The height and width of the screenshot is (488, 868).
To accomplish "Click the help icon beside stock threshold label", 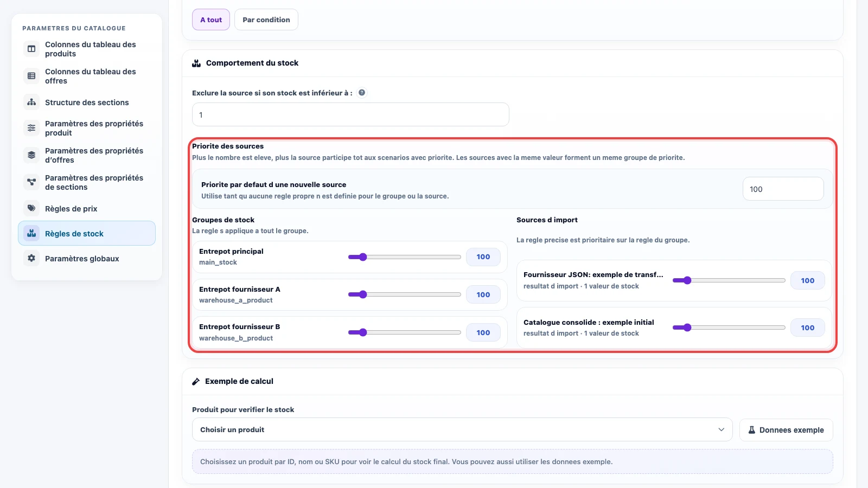I will (x=362, y=93).
